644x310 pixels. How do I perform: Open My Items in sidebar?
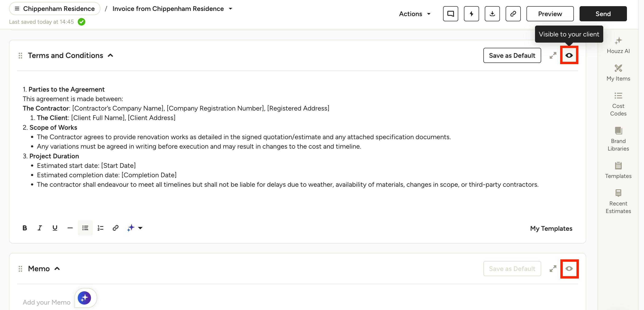tap(618, 73)
